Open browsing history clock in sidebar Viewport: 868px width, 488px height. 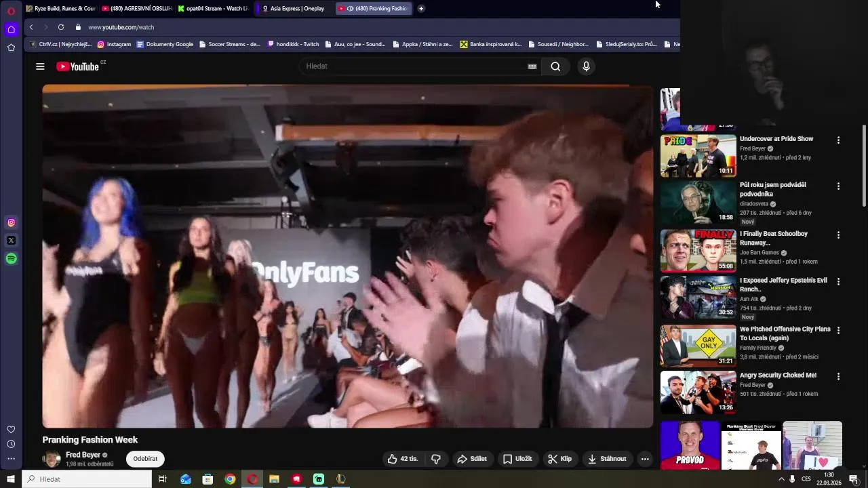point(11,444)
